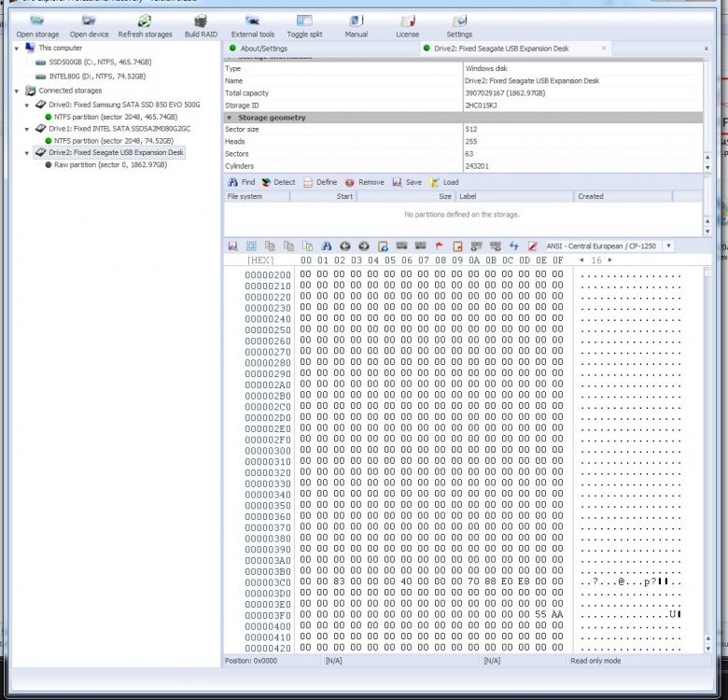Open Settings from the toolbar
The height and width of the screenshot is (700, 728).
(459, 21)
